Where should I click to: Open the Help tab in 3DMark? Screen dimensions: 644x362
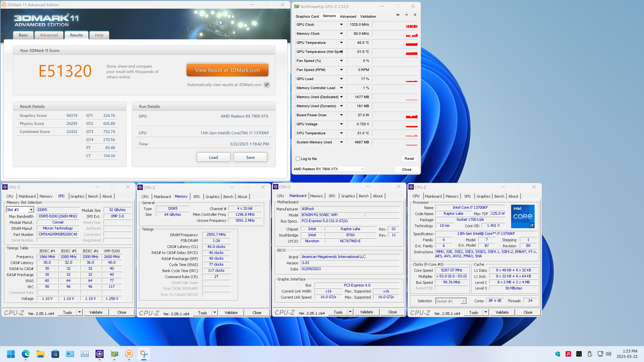click(x=99, y=35)
